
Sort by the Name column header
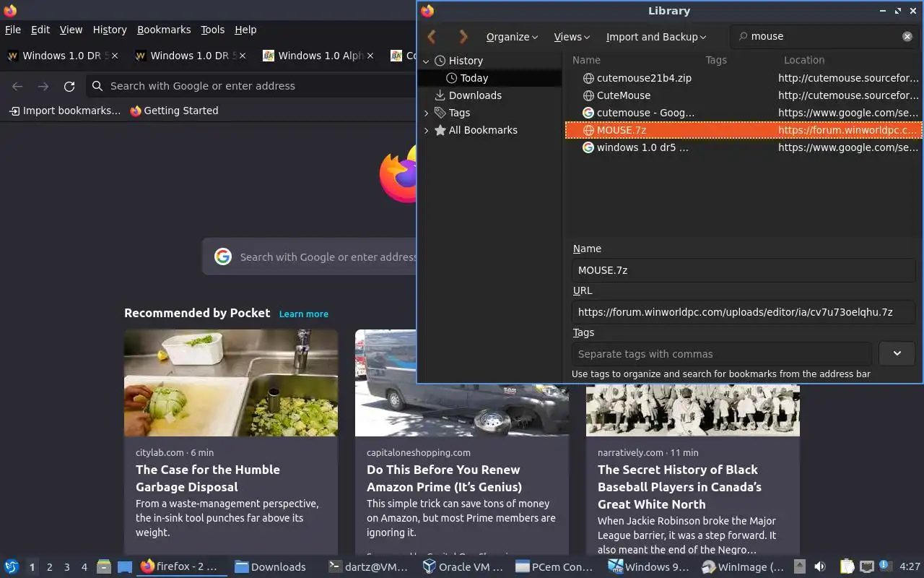586,60
